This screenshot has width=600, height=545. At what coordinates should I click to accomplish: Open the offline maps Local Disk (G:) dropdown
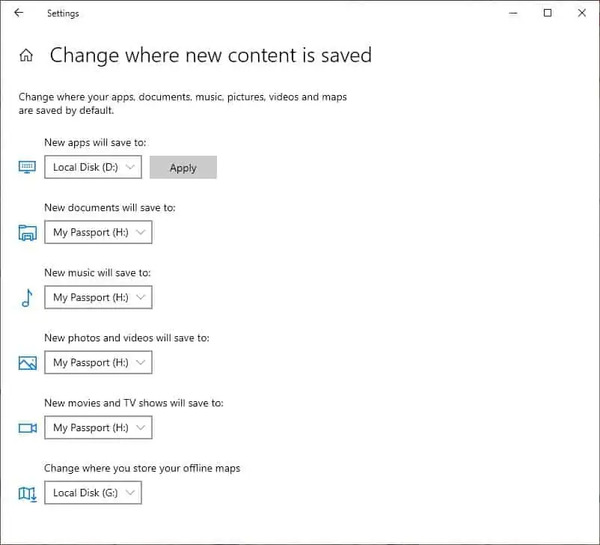(93, 493)
